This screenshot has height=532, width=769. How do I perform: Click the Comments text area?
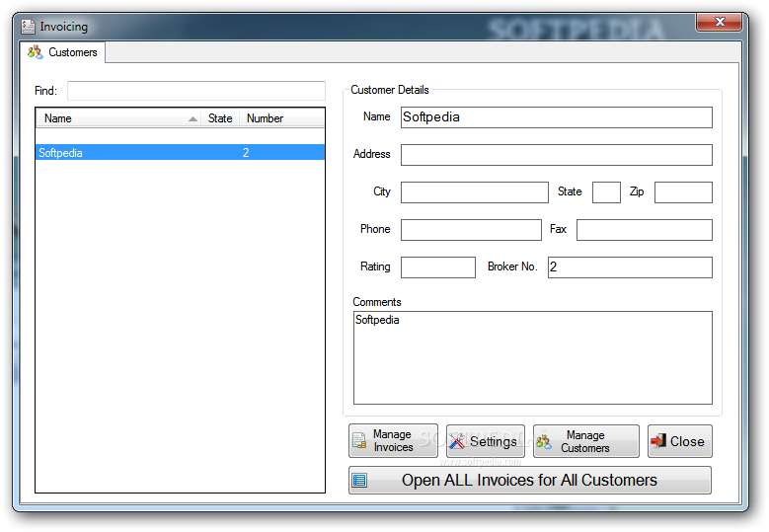coord(533,357)
